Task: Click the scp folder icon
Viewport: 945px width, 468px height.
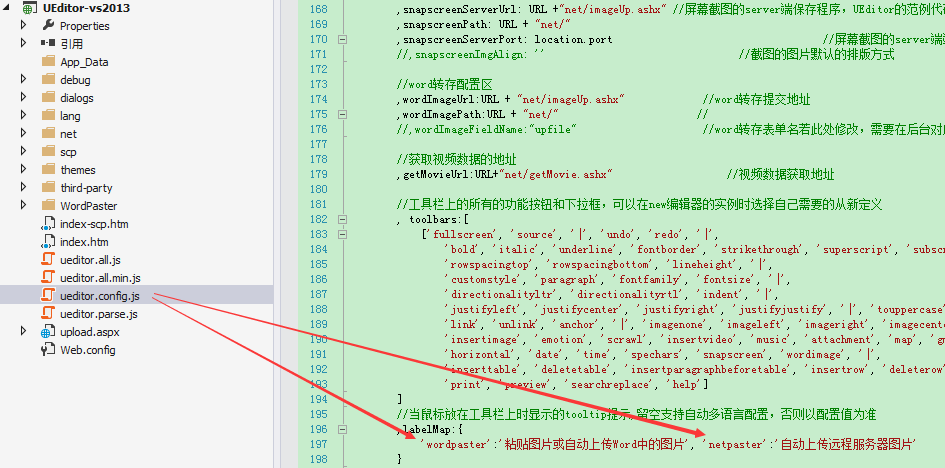Action: 48,152
